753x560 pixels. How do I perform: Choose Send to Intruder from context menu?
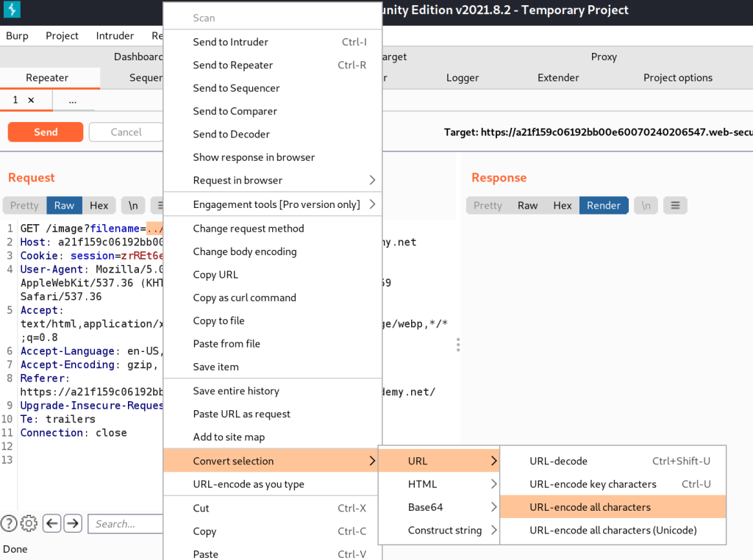[x=230, y=42]
